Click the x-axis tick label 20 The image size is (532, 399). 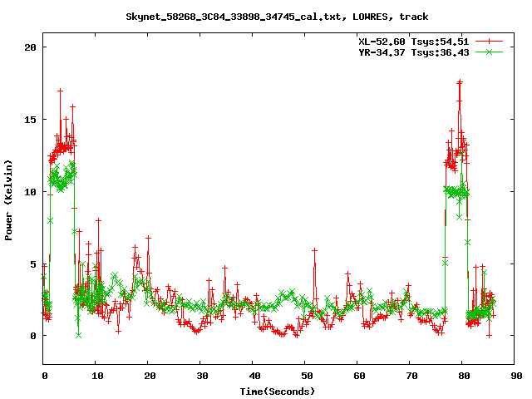coord(150,376)
